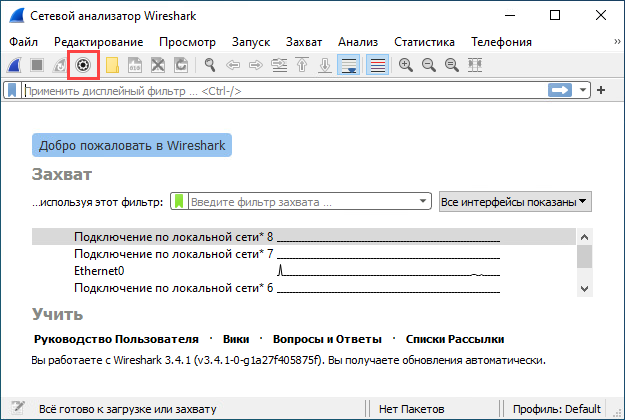Screen dimensions: 625x420
Task: Open the 'Все интерфейсы показаны' dropdown
Action: pos(515,202)
